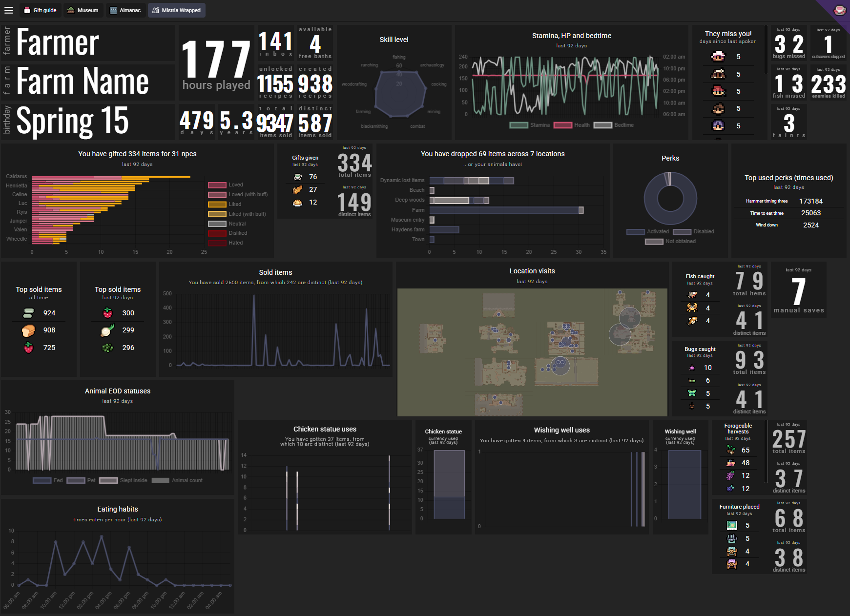Click the bread loaf icon beside 908
This screenshot has height=616, width=850.
(28, 330)
